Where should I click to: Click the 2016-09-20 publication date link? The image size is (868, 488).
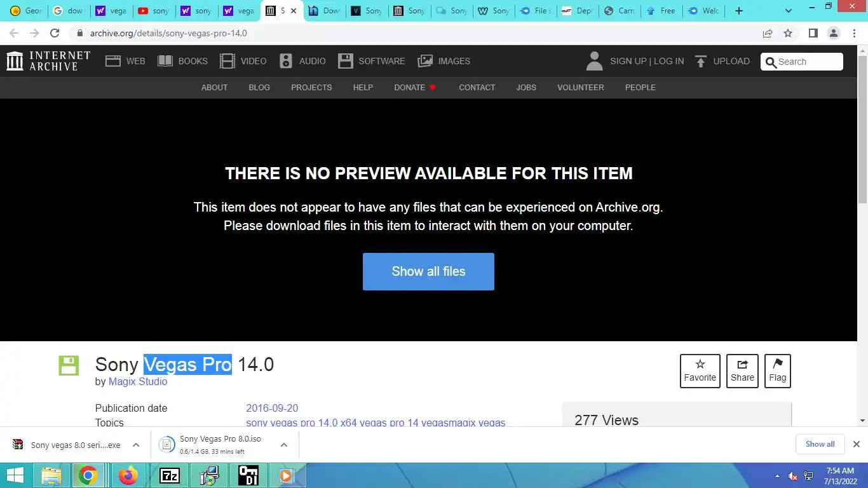[x=272, y=408]
